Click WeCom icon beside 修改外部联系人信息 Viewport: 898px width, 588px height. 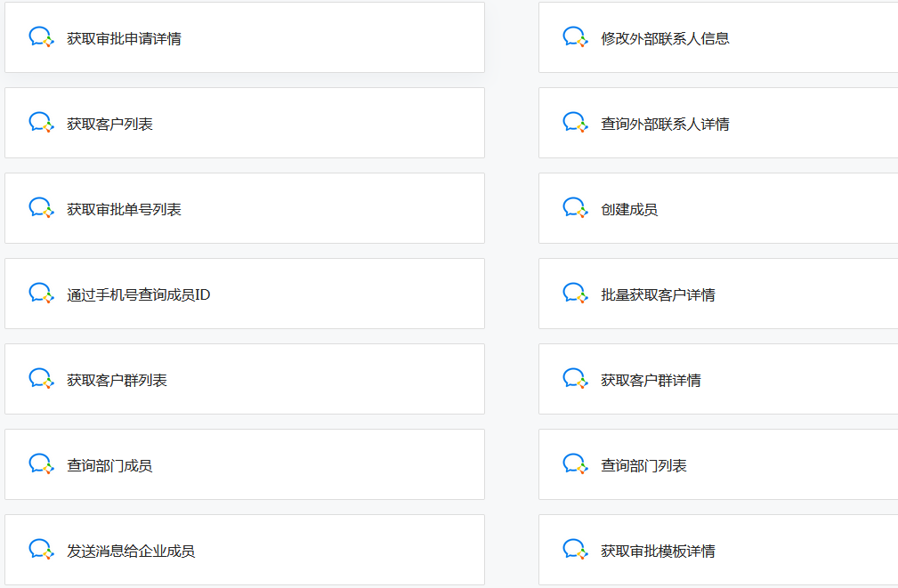[x=575, y=37]
